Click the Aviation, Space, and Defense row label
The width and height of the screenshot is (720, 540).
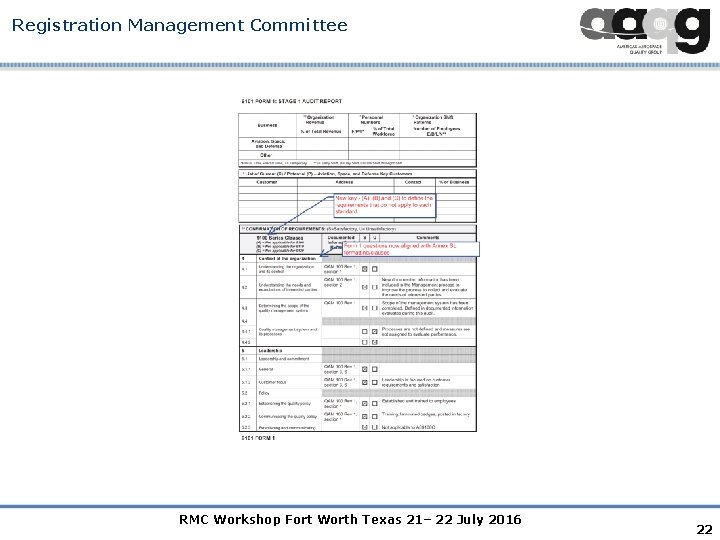268,144
